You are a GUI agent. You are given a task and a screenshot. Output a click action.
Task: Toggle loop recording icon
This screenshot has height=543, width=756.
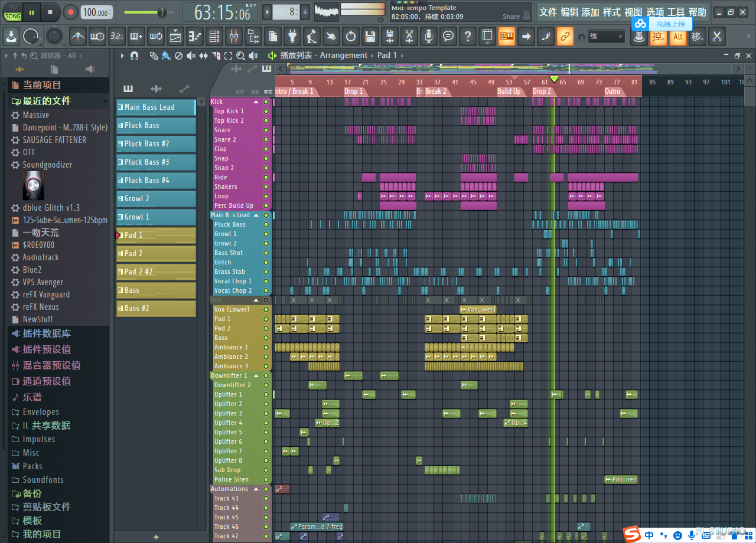tap(156, 37)
